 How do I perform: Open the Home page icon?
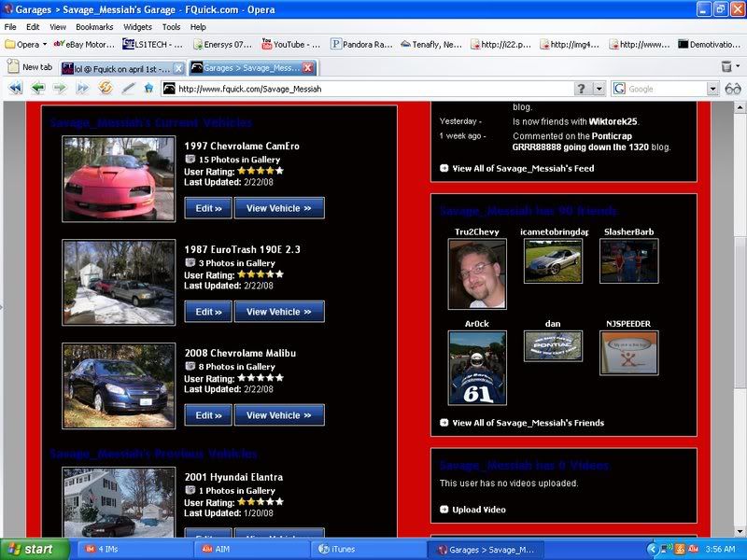point(148,88)
